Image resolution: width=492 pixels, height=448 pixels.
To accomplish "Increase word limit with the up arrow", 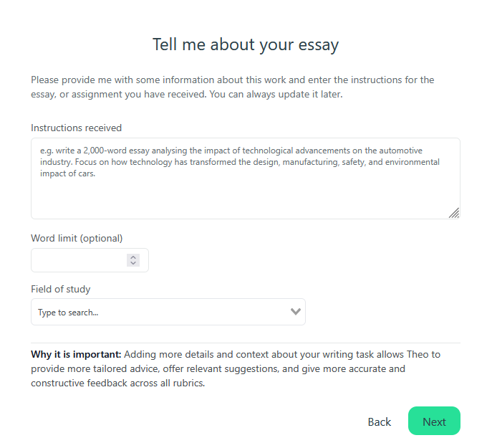I will [x=133, y=257].
